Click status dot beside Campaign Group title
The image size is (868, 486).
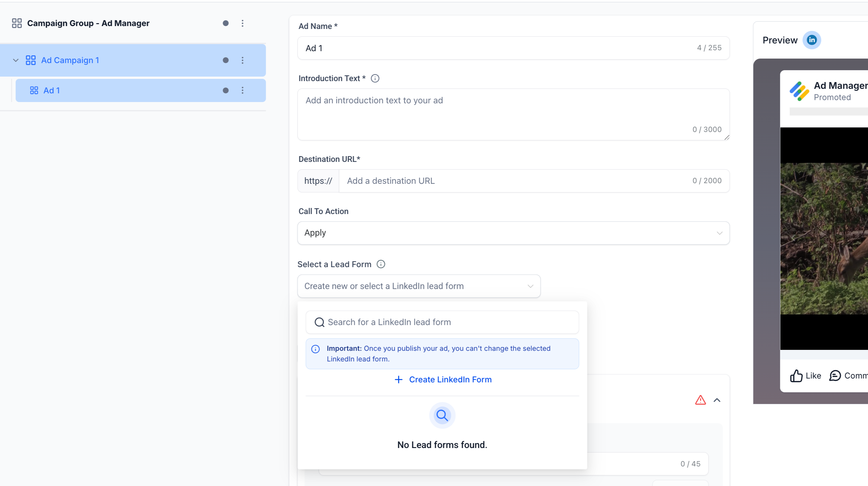click(x=226, y=23)
